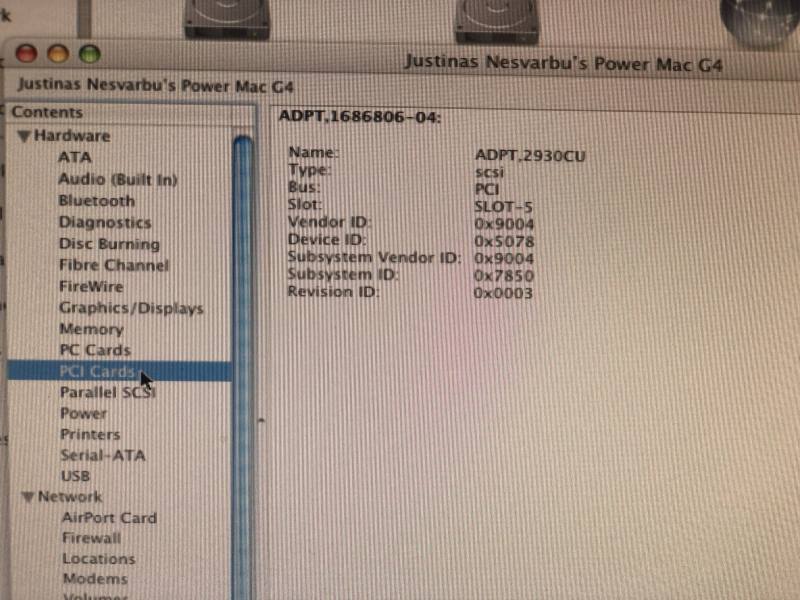Show Printers information
The width and height of the screenshot is (800, 600).
(90, 435)
